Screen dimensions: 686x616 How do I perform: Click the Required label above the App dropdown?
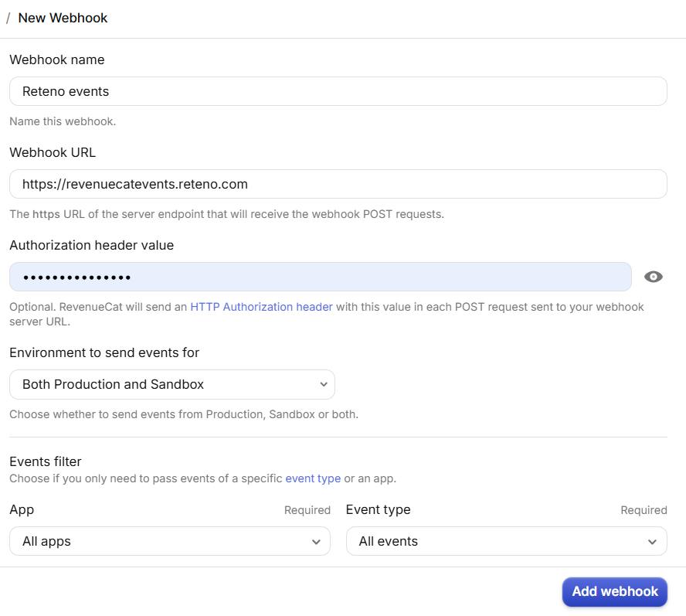click(x=307, y=510)
